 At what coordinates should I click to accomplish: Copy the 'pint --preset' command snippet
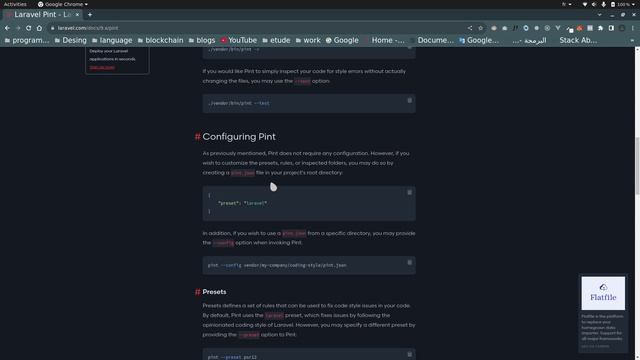pos(409,354)
